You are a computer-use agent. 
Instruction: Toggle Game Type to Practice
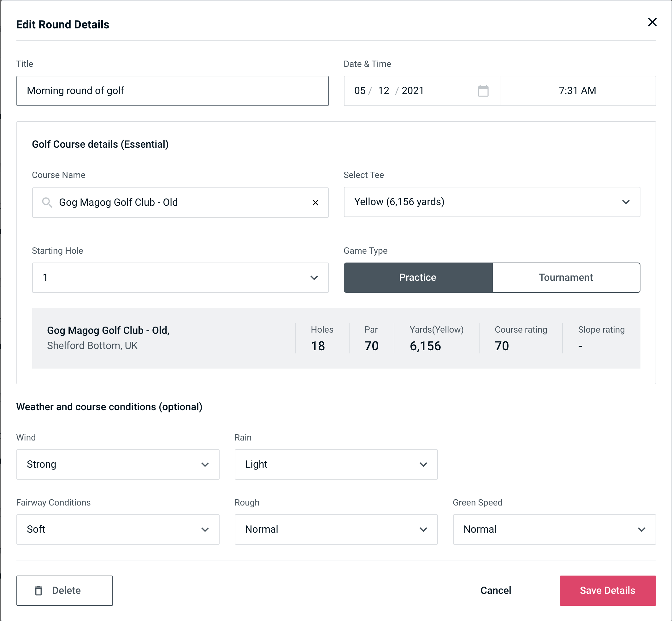click(417, 277)
